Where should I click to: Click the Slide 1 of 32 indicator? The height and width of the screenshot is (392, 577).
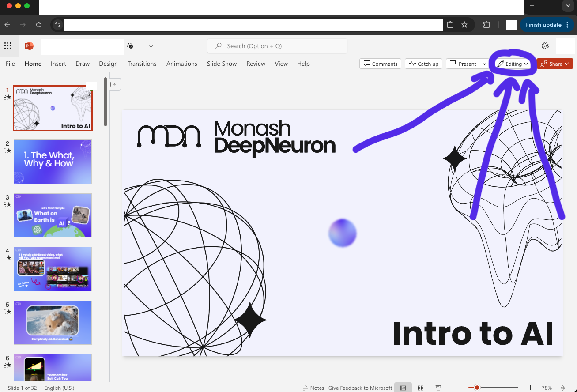click(22, 388)
